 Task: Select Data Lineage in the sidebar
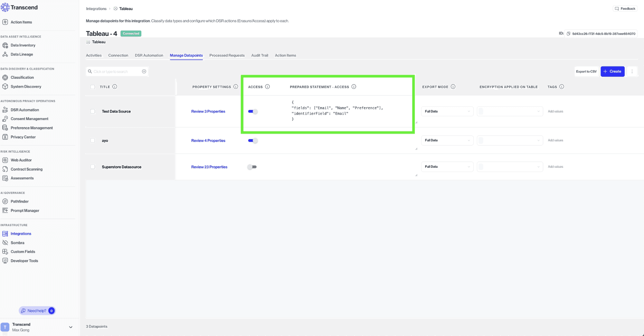(22, 54)
